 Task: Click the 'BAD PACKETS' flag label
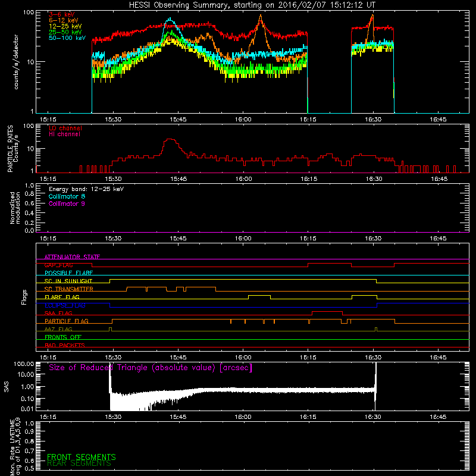[x=65, y=345]
